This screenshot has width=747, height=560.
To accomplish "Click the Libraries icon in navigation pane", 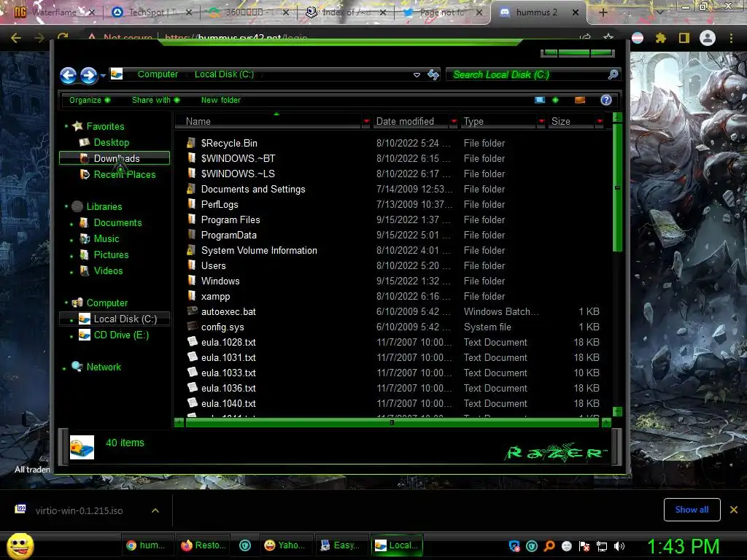I will (x=77, y=206).
